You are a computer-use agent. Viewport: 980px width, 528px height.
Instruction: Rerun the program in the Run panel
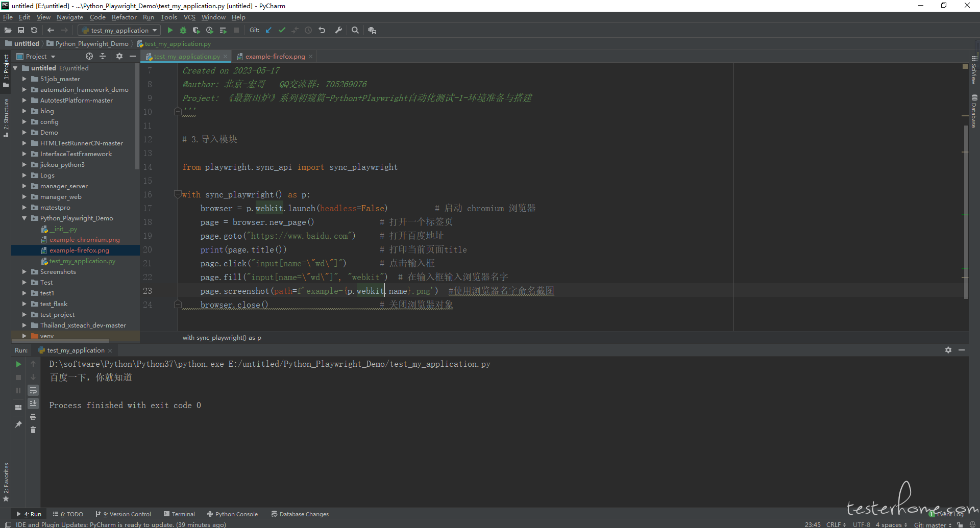pyautogui.click(x=18, y=364)
